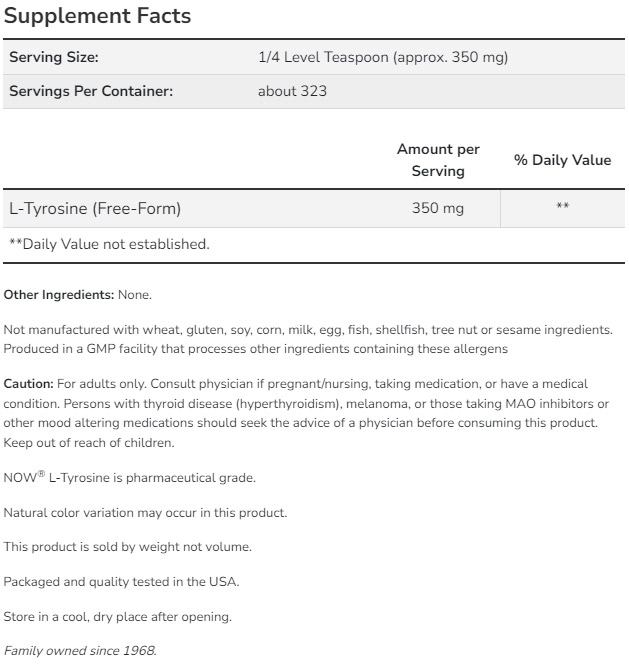Click the Supplement Facts heading
629x665 pixels.
(x=97, y=17)
